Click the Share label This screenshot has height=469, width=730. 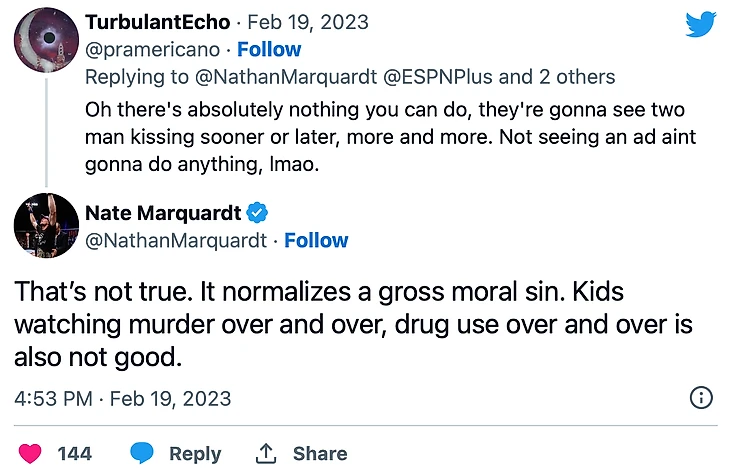(320, 453)
